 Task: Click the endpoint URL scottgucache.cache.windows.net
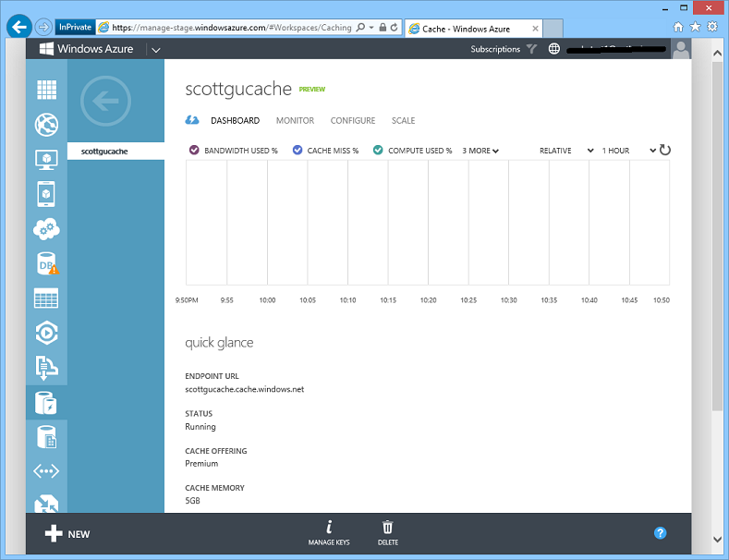245,389
